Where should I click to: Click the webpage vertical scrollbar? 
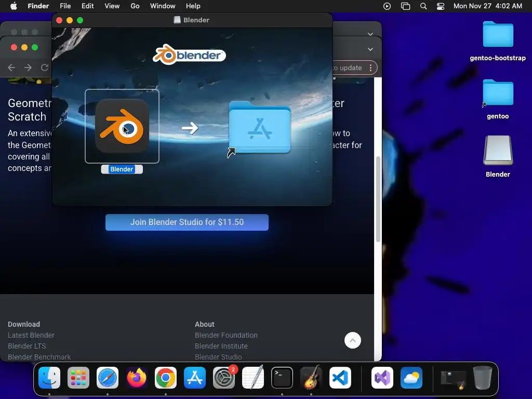tap(378, 199)
